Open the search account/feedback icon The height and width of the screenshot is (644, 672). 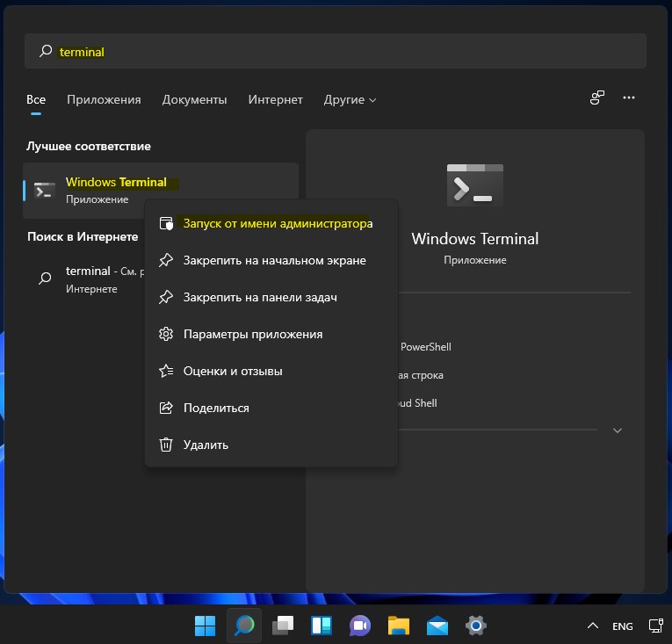[597, 98]
